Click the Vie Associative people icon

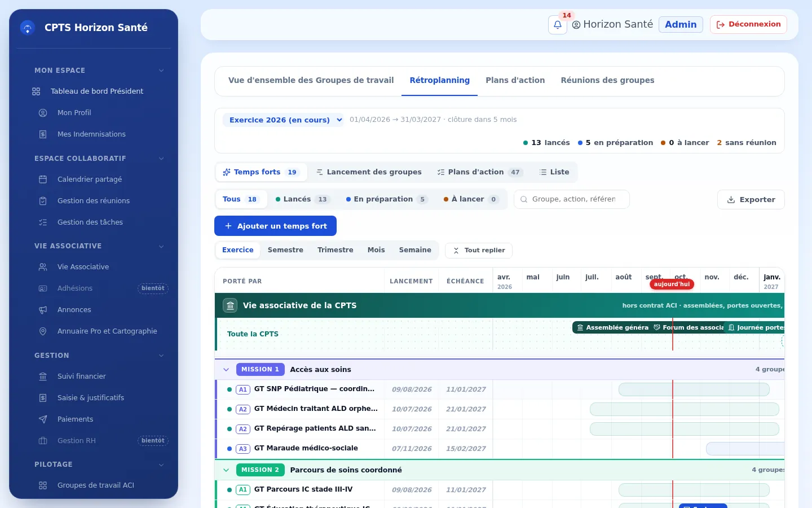pos(43,267)
